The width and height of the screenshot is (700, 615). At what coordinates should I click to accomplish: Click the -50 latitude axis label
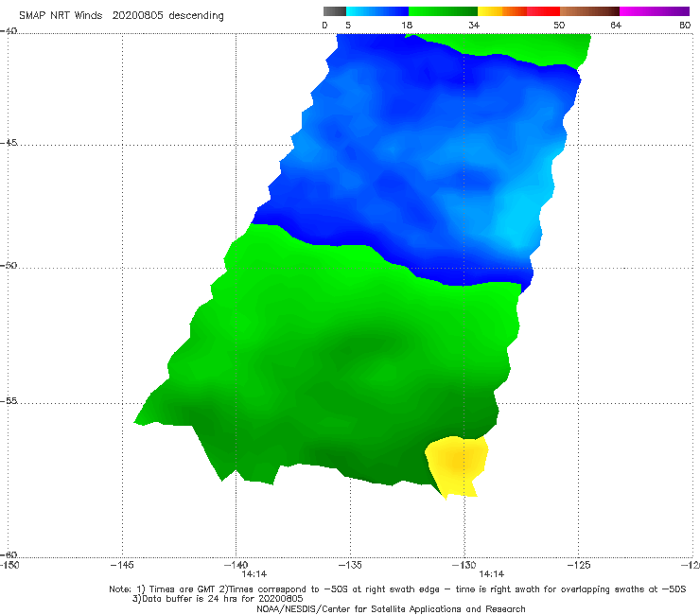pos(9,265)
